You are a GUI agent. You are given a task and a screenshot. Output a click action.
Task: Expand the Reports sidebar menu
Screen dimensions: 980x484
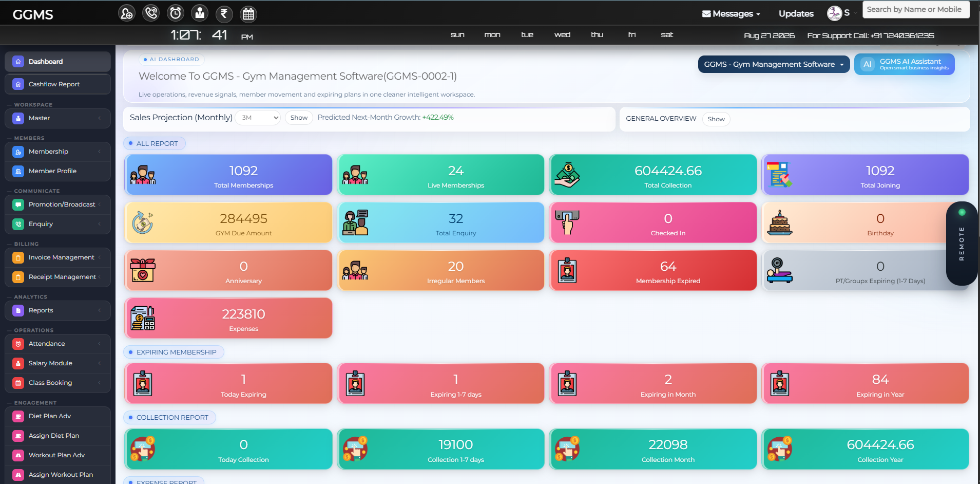click(57, 310)
